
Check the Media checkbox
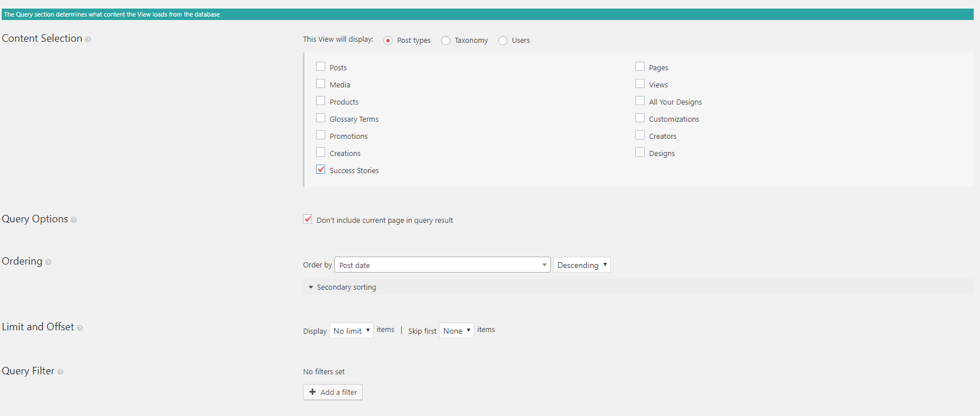tap(321, 84)
